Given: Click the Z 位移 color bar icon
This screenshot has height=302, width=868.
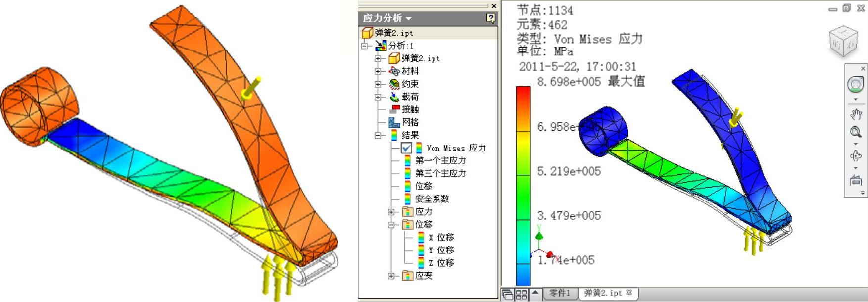Looking at the screenshot, I should [x=421, y=263].
